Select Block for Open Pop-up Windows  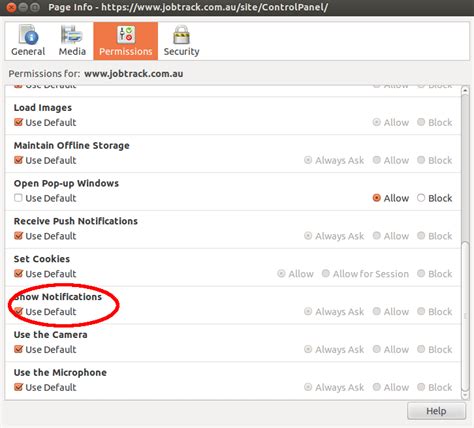421,198
